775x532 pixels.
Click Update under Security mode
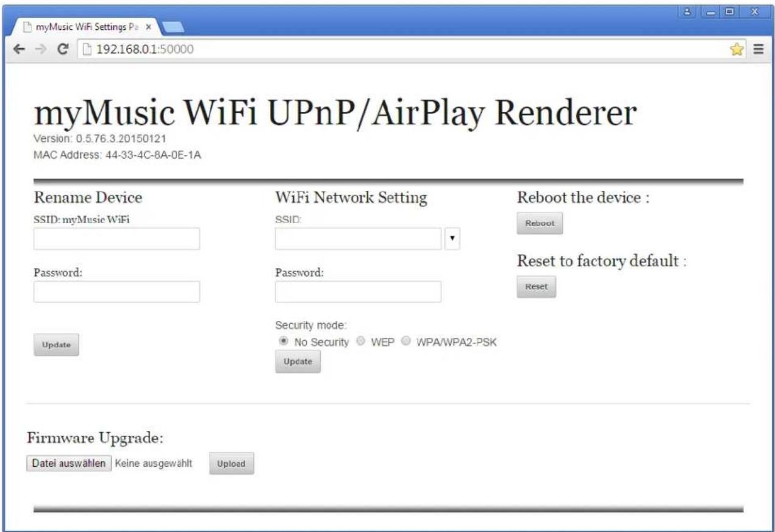[298, 362]
